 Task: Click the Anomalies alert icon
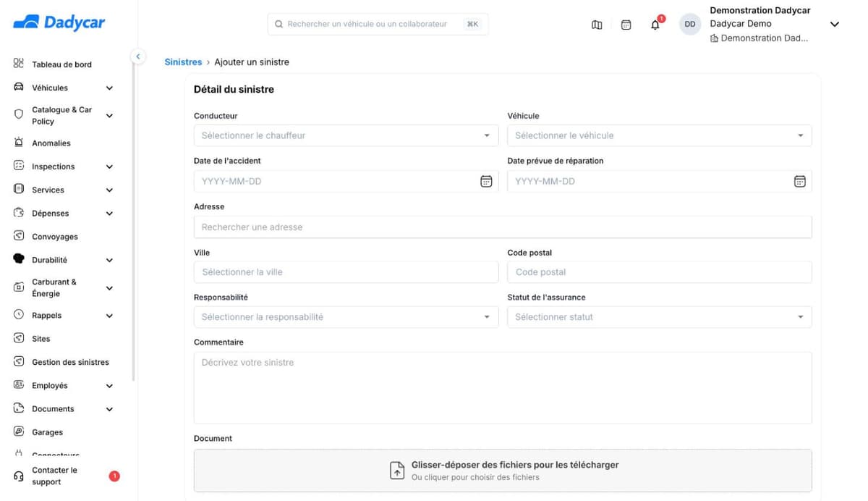pos(19,143)
